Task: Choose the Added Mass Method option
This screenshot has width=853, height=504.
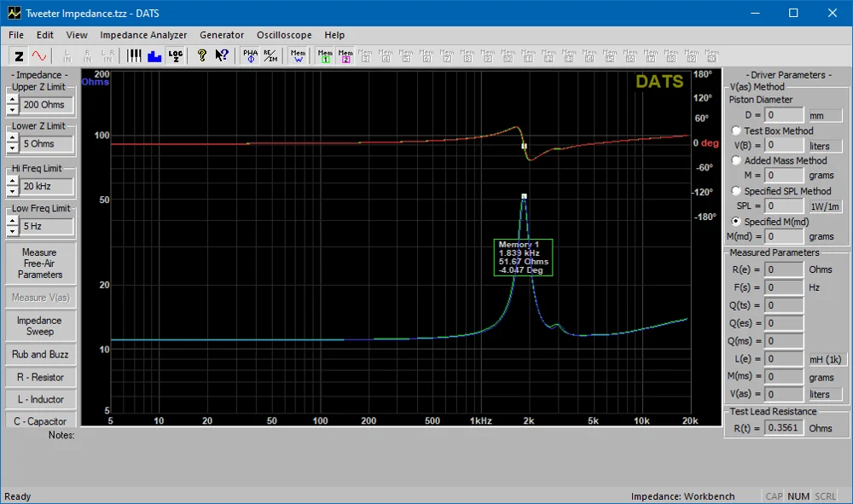Action: 736,161
